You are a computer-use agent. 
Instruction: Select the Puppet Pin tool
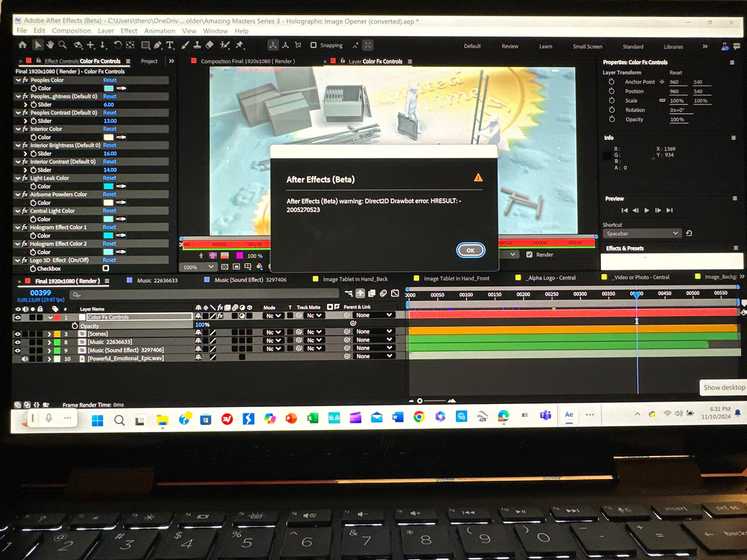coord(239,45)
